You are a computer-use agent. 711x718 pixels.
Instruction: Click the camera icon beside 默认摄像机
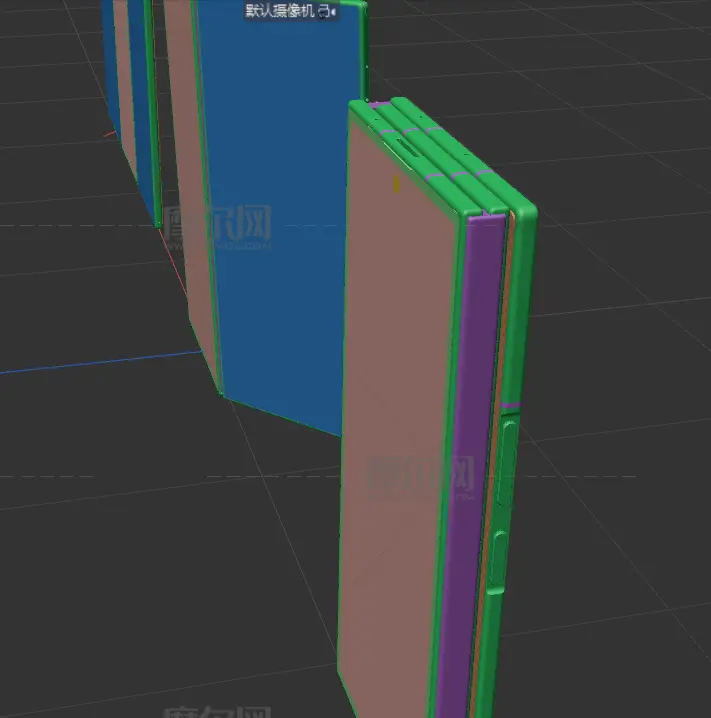click(x=325, y=11)
